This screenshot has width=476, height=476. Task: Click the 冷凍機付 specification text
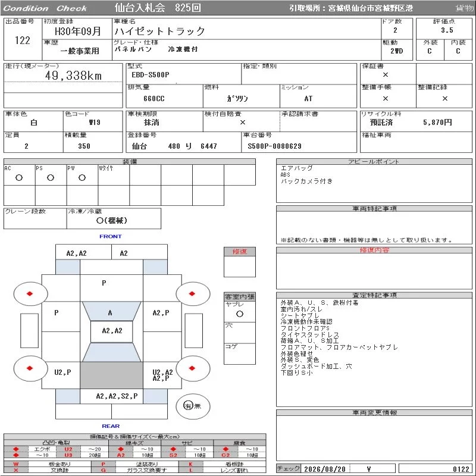tap(183, 49)
